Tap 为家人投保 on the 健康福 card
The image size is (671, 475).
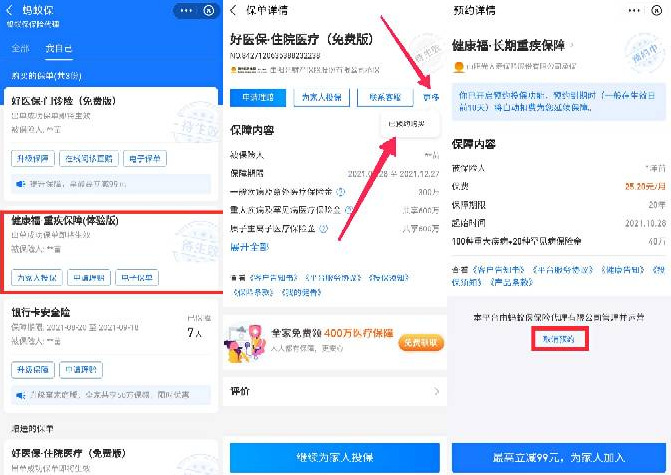(37, 277)
